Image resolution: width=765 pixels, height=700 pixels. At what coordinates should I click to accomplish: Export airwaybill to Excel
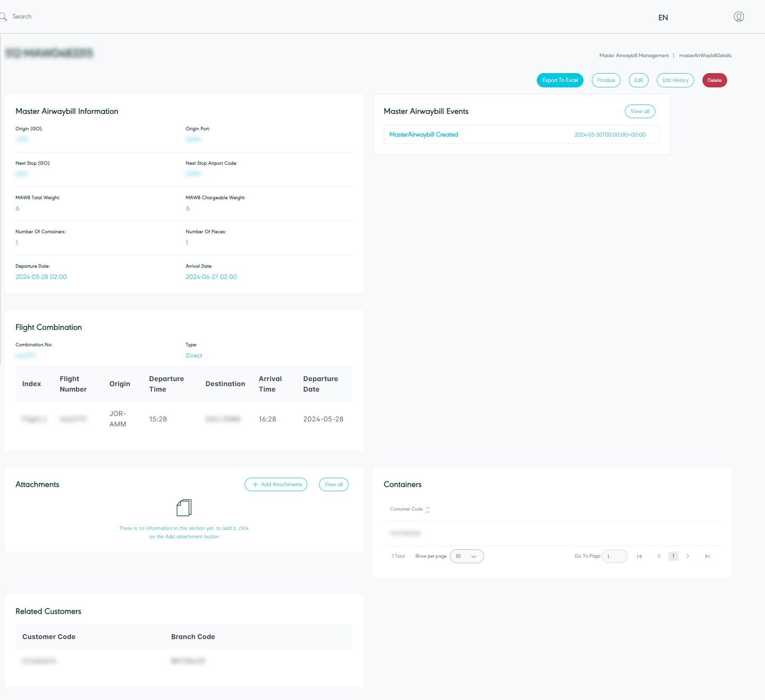point(560,80)
